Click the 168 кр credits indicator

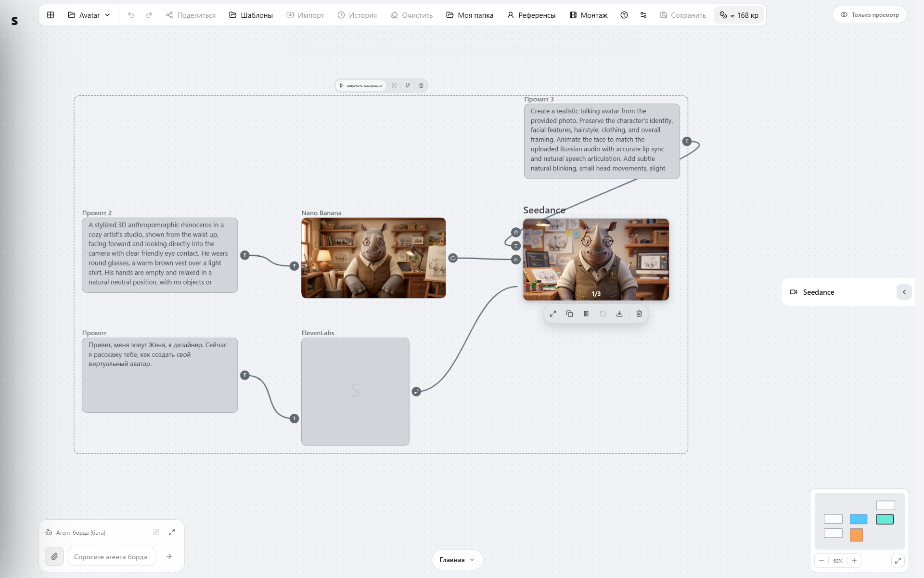point(739,15)
